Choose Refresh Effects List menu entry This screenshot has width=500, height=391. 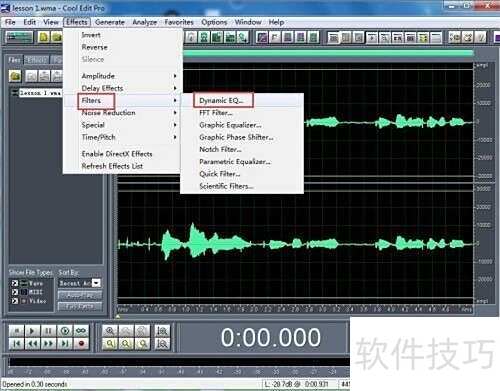[x=112, y=166]
